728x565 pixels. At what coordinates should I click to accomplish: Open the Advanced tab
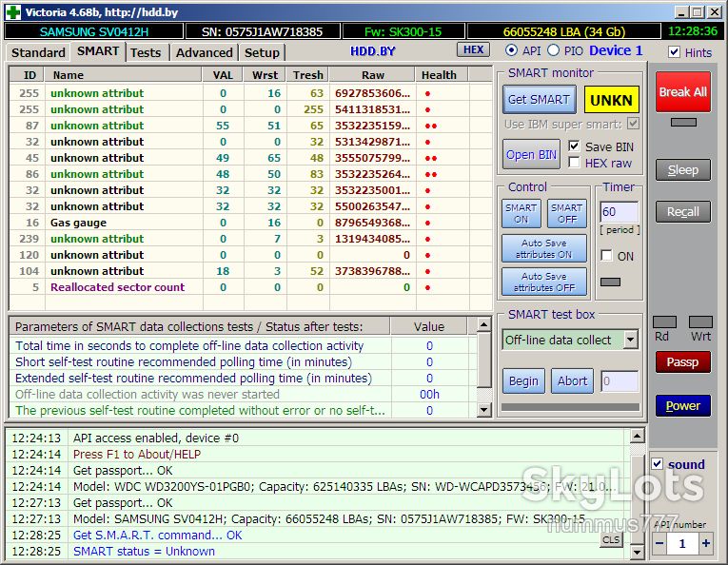tap(205, 52)
